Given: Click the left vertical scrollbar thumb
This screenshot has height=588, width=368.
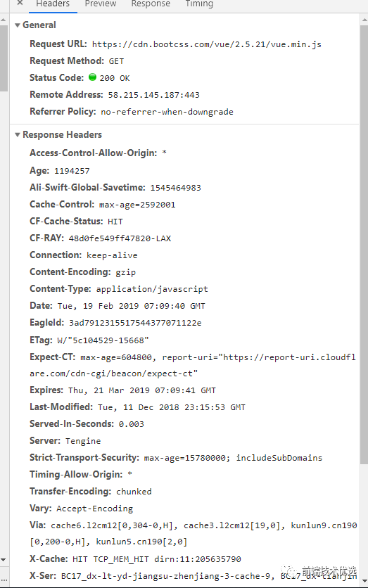Looking at the screenshot, I should coord(4,58).
